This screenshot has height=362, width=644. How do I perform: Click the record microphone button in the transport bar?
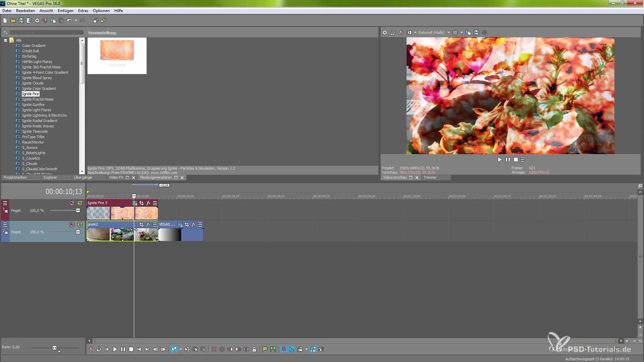tap(91, 349)
